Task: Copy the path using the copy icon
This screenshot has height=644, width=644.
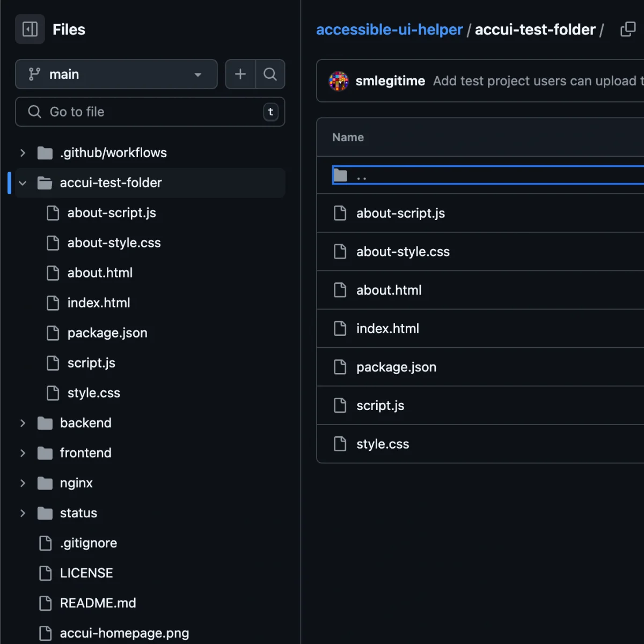Action: (628, 30)
